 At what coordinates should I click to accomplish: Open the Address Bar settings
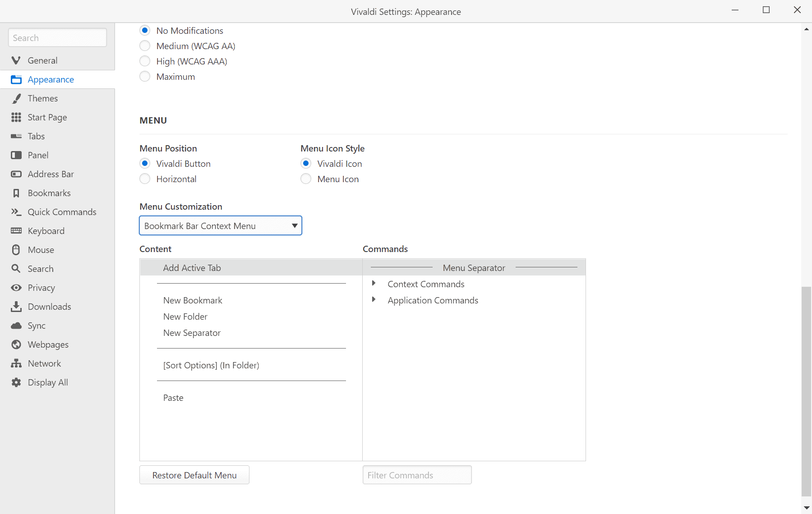[51, 174]
